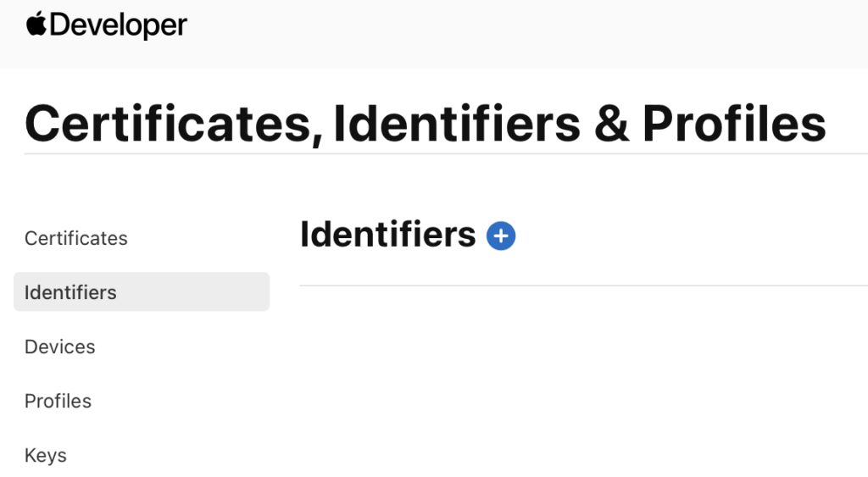Click divider line beneath Identifiers heading
The image size is (868, 477).
pyautogui.click(x=583, y=286)
